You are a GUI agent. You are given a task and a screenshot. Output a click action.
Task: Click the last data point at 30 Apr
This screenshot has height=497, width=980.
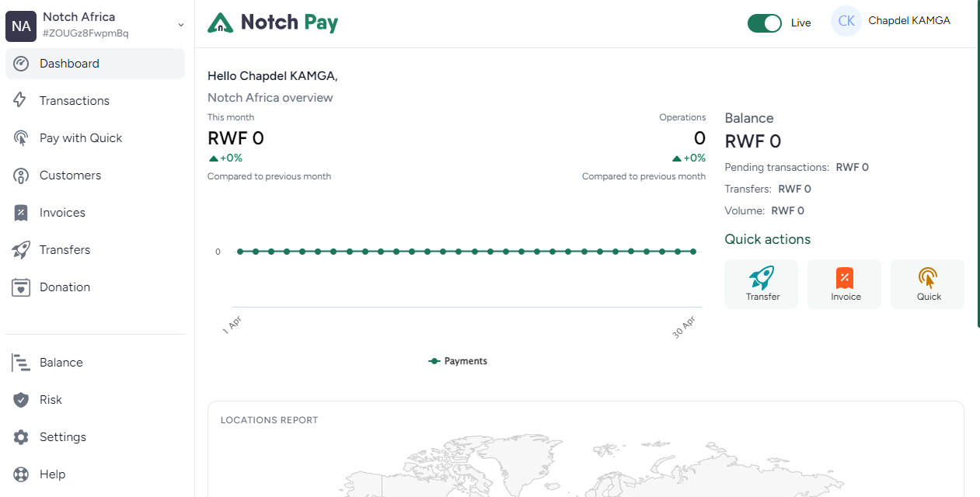(693, 252)
